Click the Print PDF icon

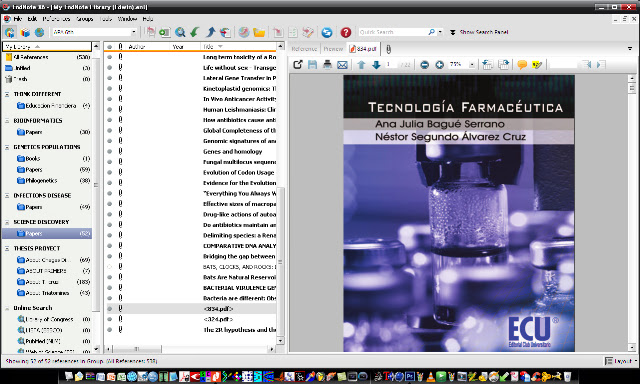pyautogui.click(x=327, y=64)
